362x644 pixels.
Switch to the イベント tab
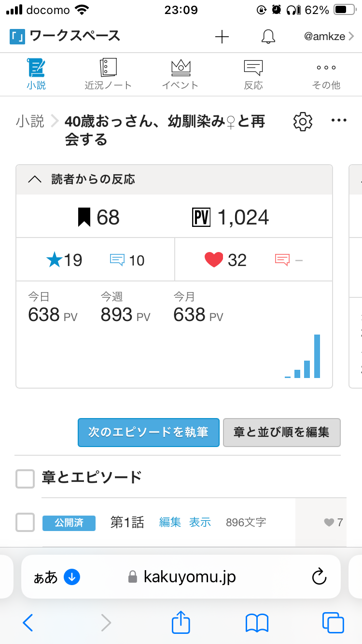click(181, 74)
